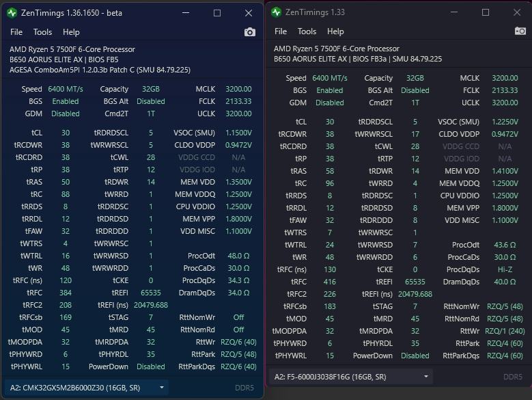This screenshot has width=532, height=400.
Task: Click the tRFC value 384
Action: tap(66, 293)
